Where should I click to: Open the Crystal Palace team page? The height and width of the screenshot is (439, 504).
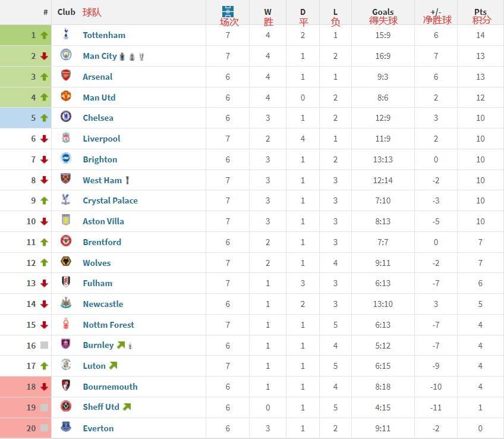[x=110, y=200]
